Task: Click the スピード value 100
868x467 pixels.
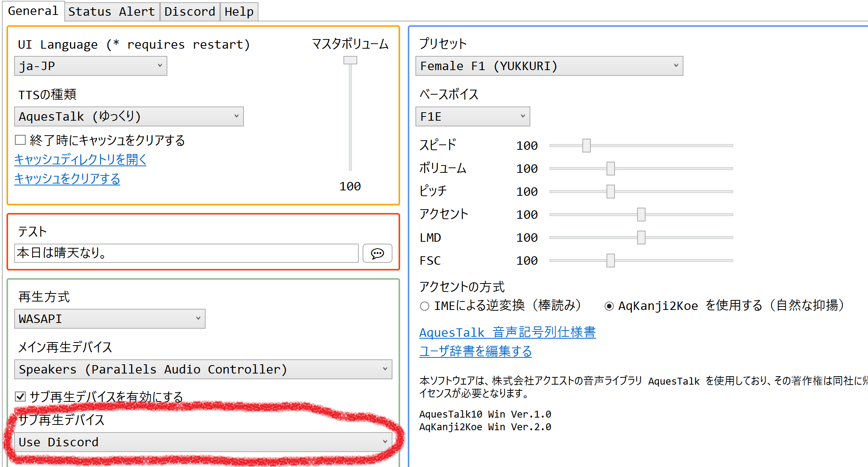Action: point(527,146)
